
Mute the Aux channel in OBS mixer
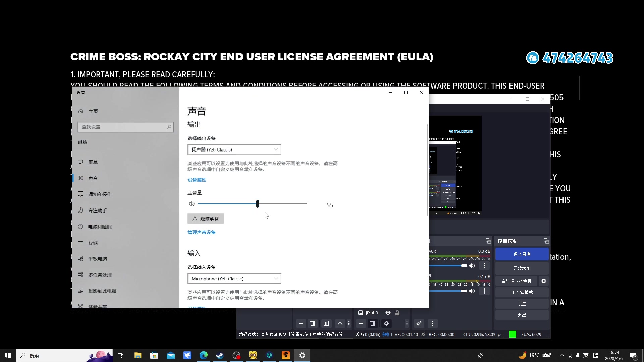pos(472,266)
